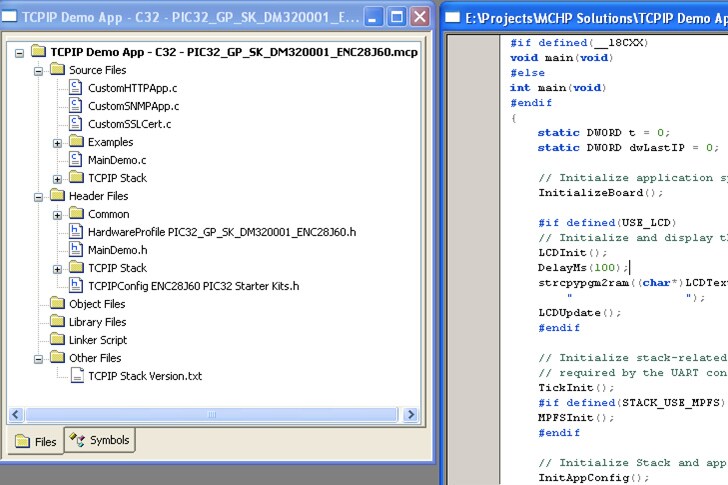Click the project window title bar icon
Screen dimensions: 728x485
click(x=10, y=17)
